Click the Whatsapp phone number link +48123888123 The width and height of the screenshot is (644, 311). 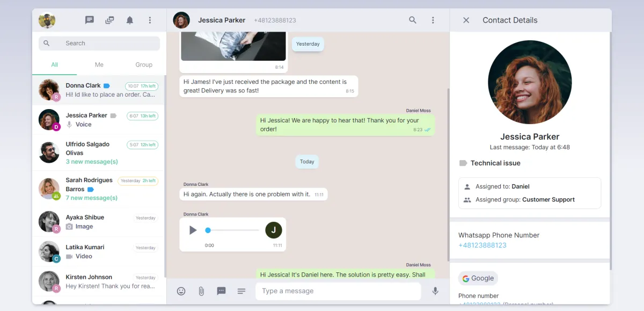[x=482, y=245]
